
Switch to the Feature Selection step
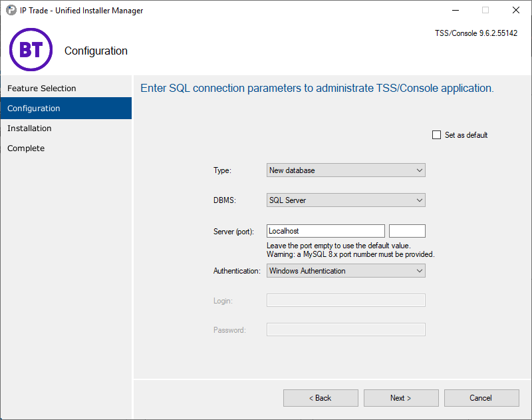tap(40, 88)
